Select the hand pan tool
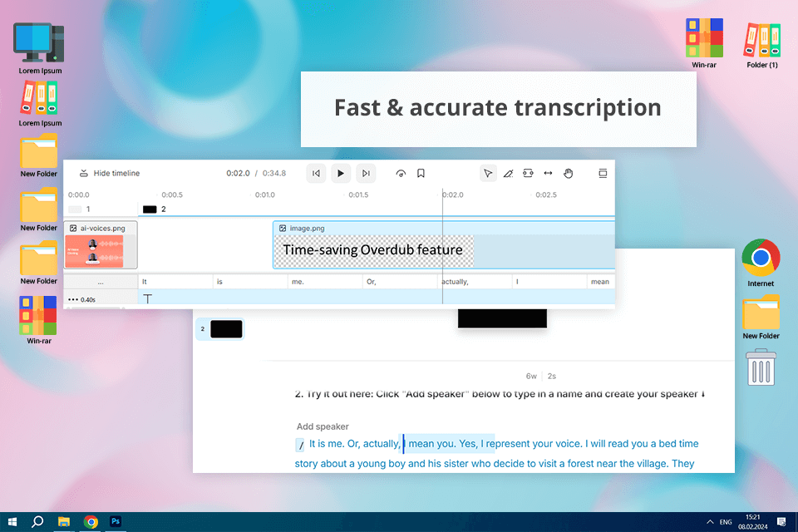The width and height of the screenshot is (798, 532). (568, 174)
